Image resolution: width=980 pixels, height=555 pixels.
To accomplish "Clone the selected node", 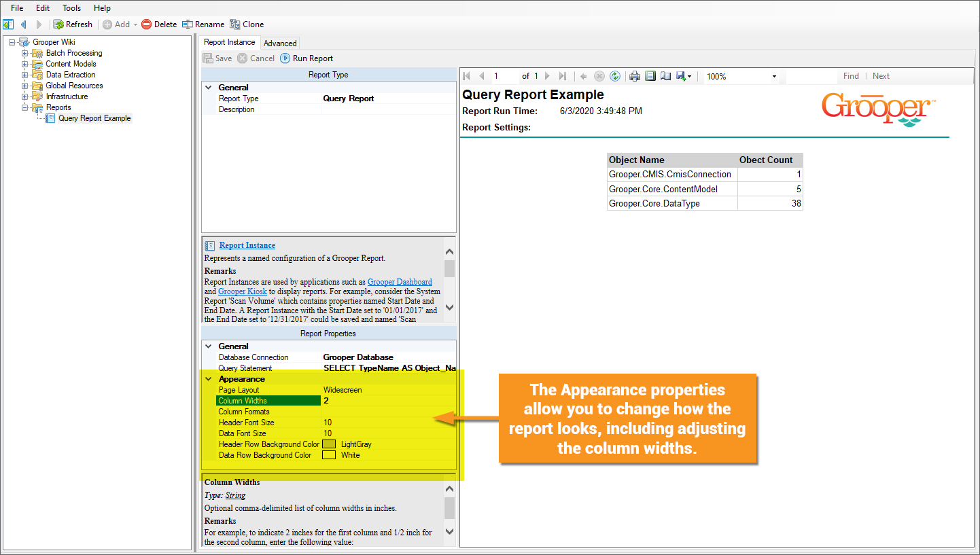I will (247, 24).
